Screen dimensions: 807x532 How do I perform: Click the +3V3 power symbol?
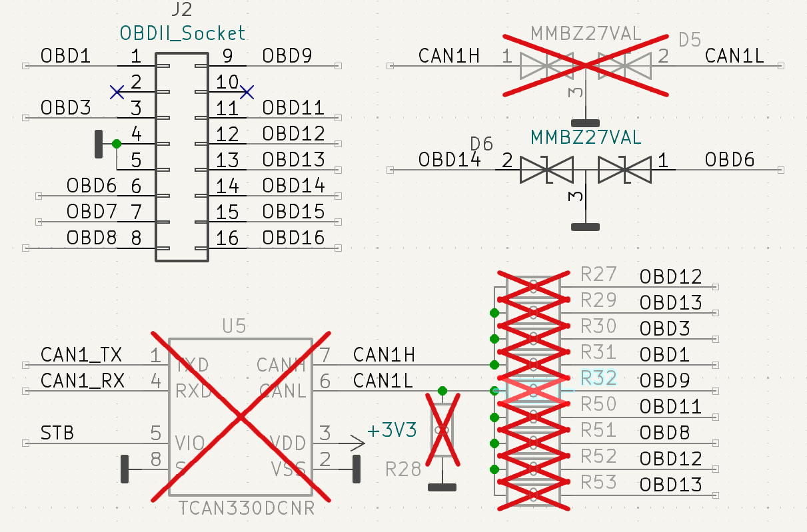coord(392,431)
